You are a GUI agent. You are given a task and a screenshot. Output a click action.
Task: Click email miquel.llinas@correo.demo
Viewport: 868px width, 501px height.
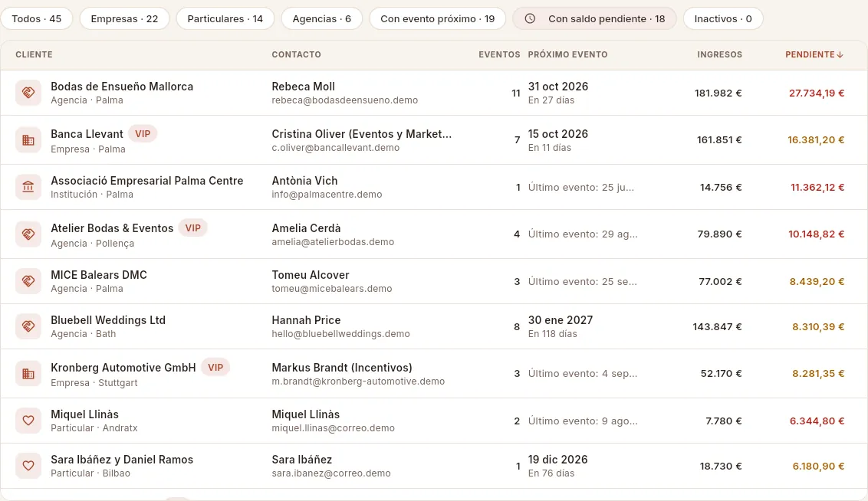tap(333, 428)
